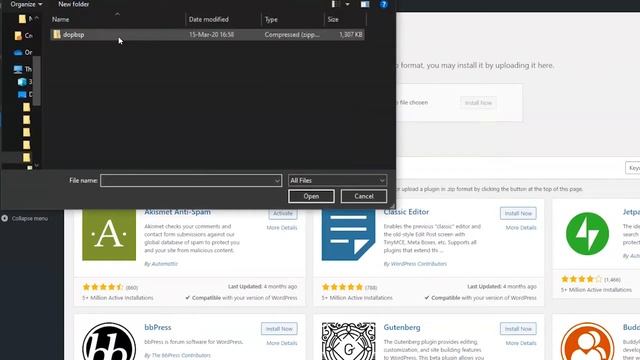Click the Akismet Anti-Spam plugin logo
The width and height of the screenshot is (640, 360).
click(109, 235)
